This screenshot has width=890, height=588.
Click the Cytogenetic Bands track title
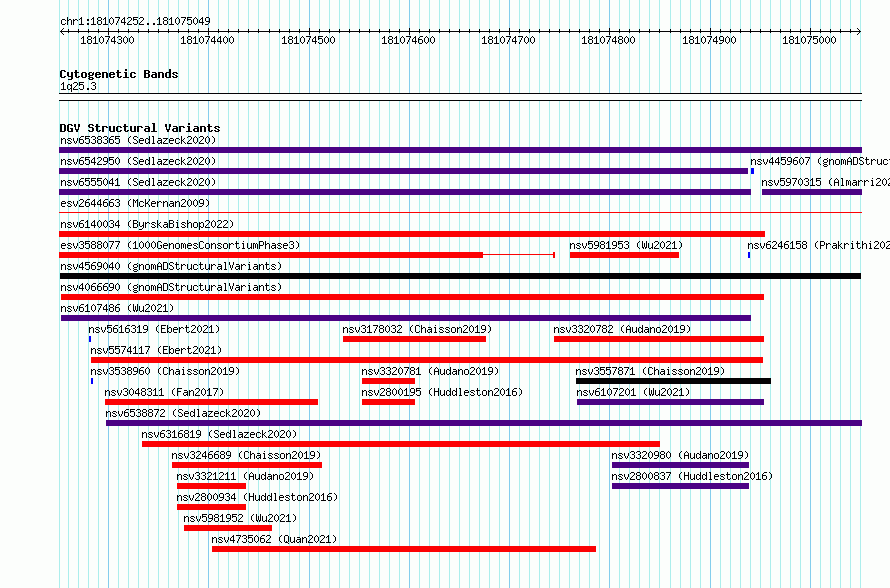coord(119,74)
